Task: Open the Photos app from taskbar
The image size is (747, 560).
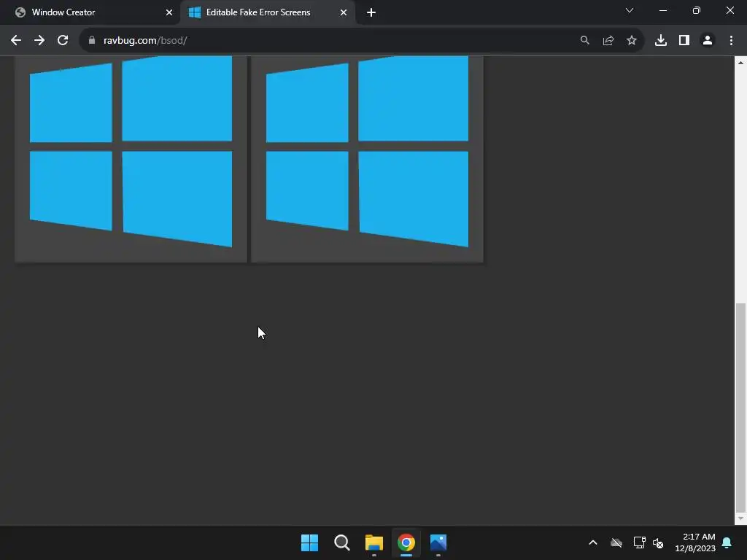Action: [x=438, y=542]
